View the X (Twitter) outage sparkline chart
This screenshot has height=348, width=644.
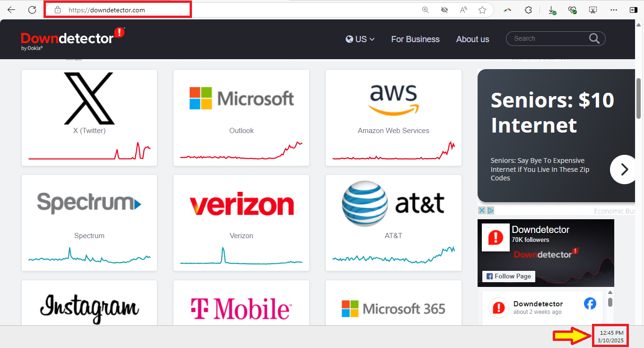[89, 151]
